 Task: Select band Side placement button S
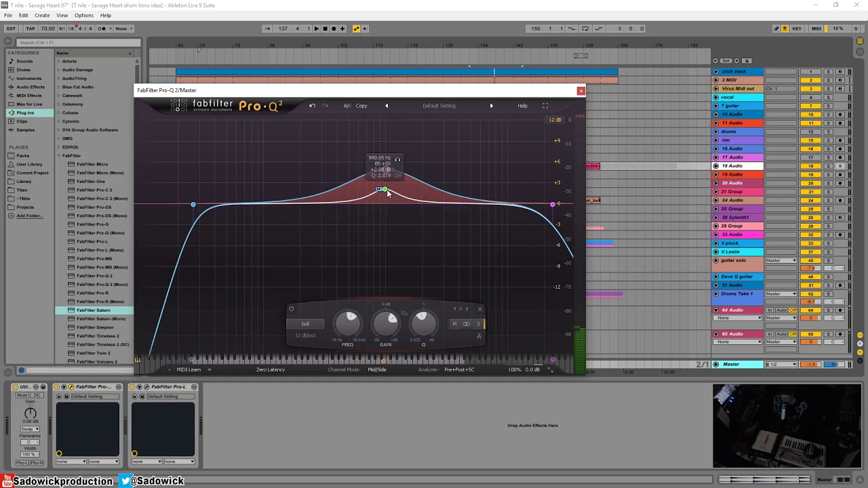pos(478,324)
